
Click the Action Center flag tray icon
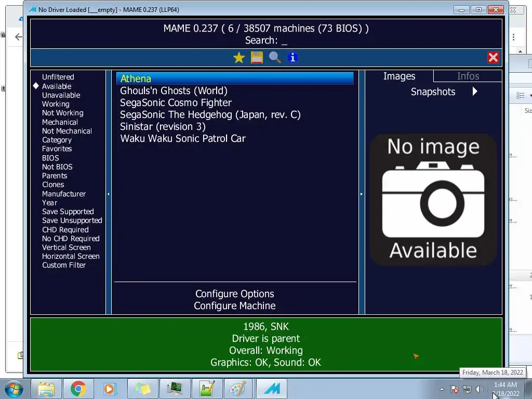(x=455, y=389)
